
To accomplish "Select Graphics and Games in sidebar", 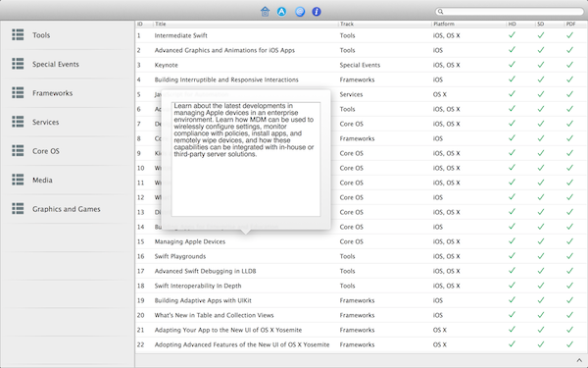I will tap(67, 209).
